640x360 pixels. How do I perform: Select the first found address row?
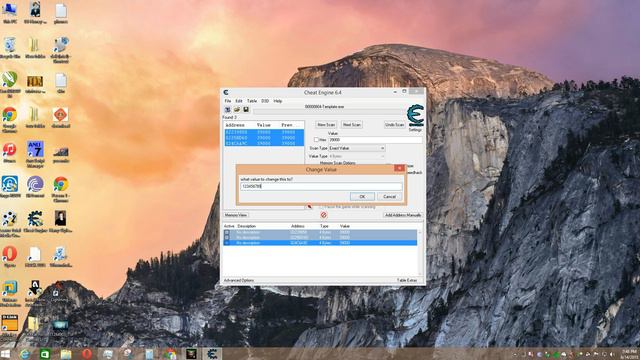(x=264, y=132)
